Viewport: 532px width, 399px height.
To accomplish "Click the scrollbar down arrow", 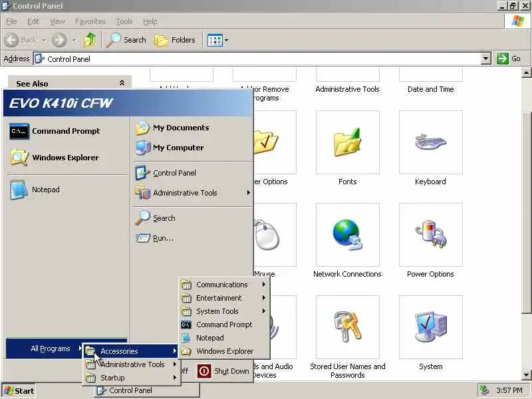I will click(526, 375).
